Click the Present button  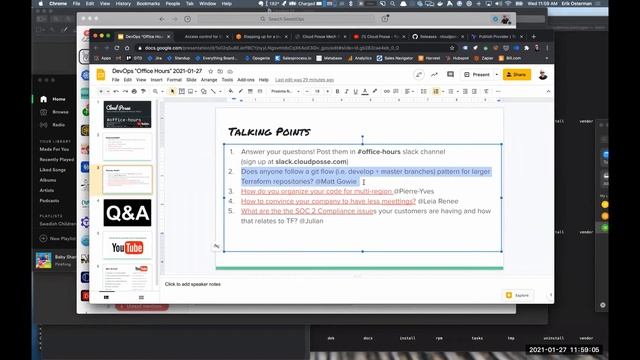[x=477, y=75]
